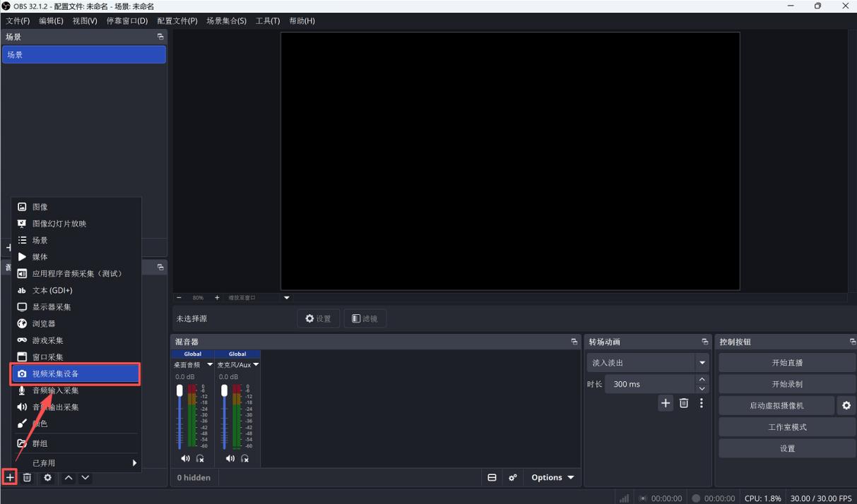
Task: Zoom out the preview with minus
Action: coord(179,298)
